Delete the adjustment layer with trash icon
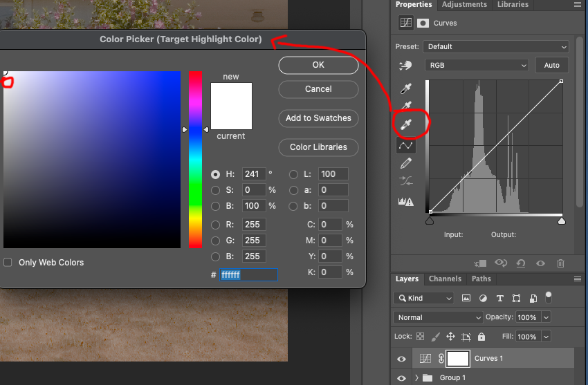The width and height of the screenshot is (588, 385). 560,263
